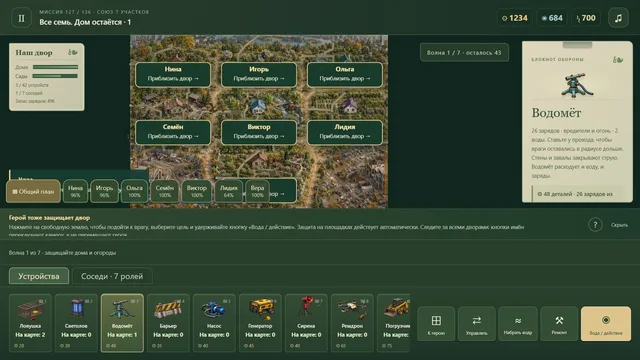Zoom into Игорь's yard on the map
640x360 pixels.
coord(259,74)
